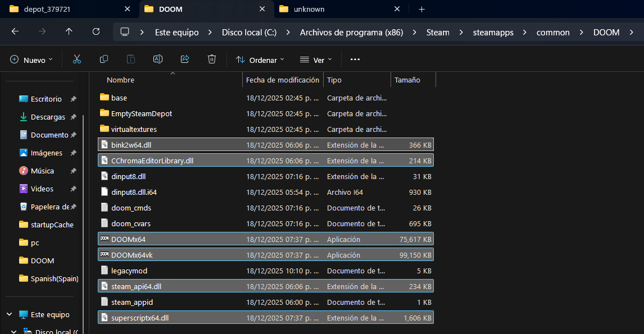Click the Copy icon in toolbar
This screenshot has width=644, height=334.
104,60
